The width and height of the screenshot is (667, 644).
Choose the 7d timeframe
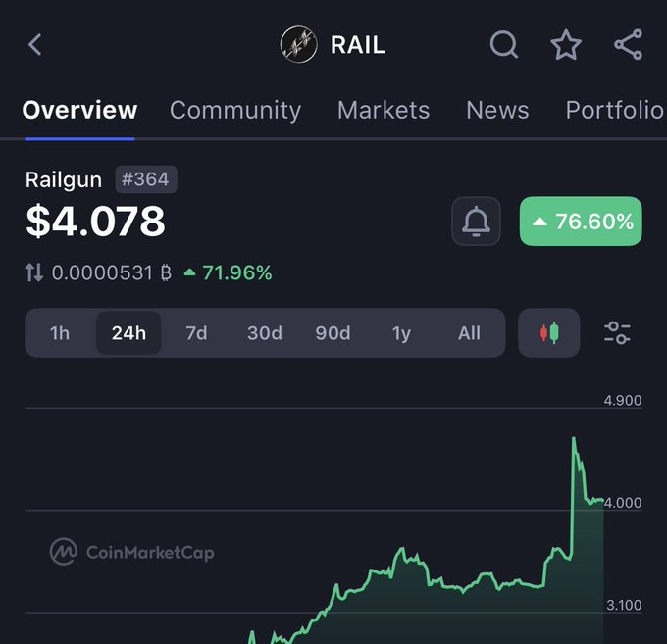point(196,333)
